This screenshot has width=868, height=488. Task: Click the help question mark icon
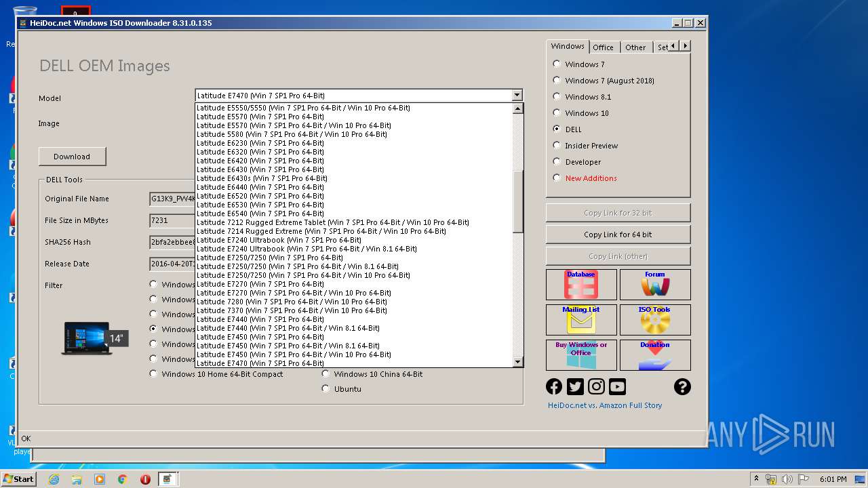(x=682, y=386)
